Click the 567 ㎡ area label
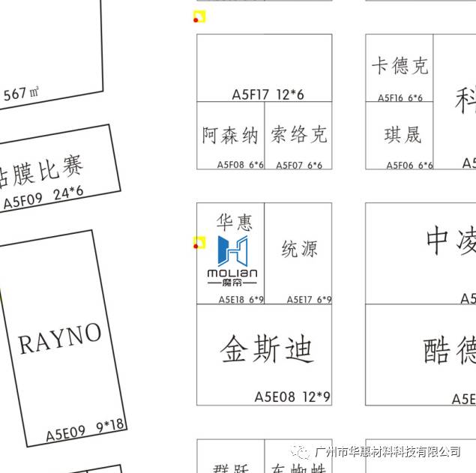476x473 pixels. point(21,94)
